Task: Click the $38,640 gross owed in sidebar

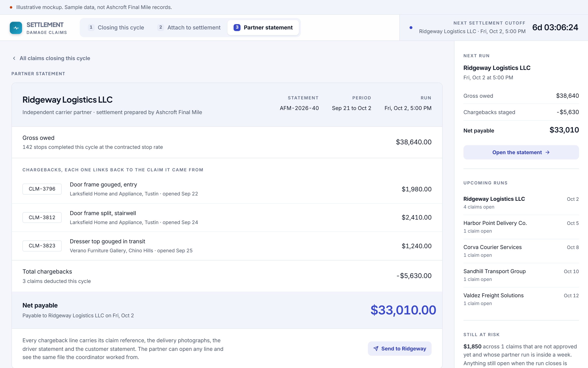Action: 567,96
